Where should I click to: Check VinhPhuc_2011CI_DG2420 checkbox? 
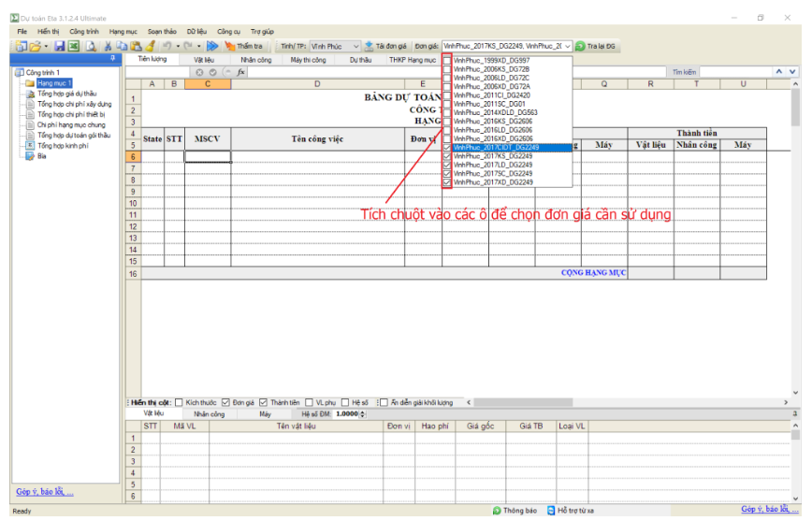[x=447, y=95]
